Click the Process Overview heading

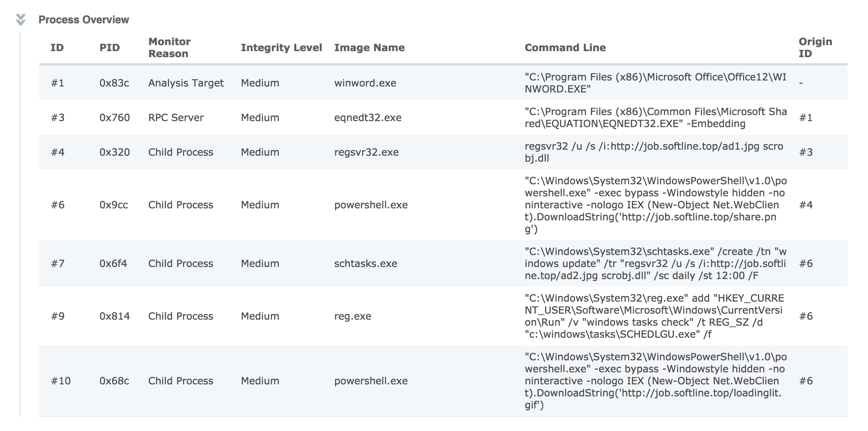pyautogui.click(x=84, y=20)
